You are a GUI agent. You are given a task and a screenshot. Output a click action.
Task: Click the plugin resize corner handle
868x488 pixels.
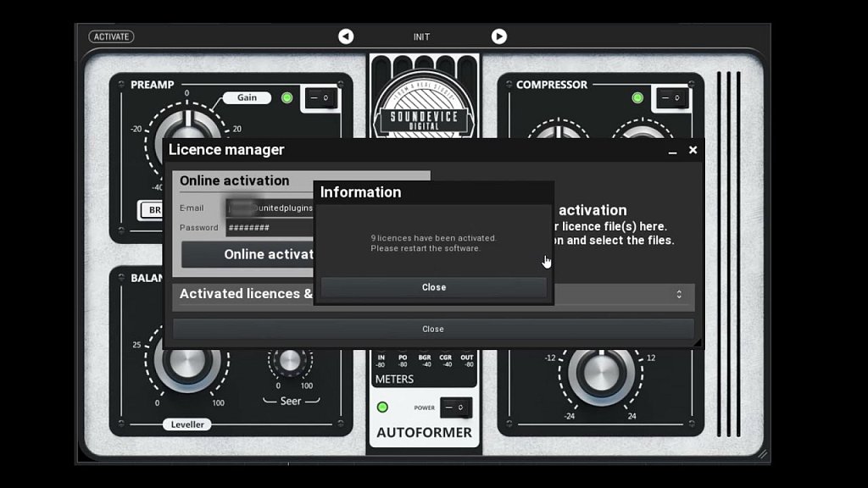pyautogui.click(x=762, y=455)
